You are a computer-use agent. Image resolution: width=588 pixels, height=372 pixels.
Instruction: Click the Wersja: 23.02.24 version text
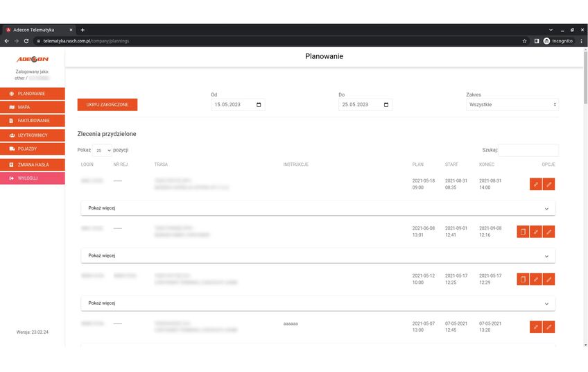pos(33,332)
